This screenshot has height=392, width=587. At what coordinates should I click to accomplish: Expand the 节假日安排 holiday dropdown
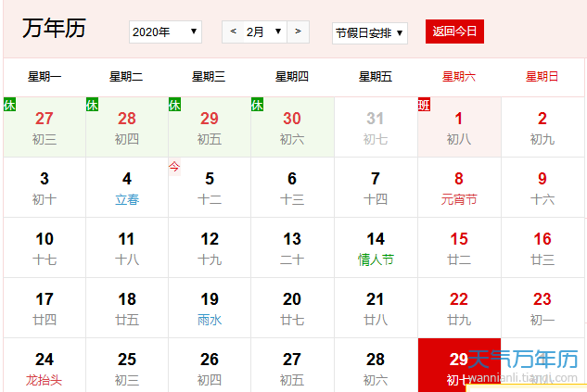[x=369, y=33]
